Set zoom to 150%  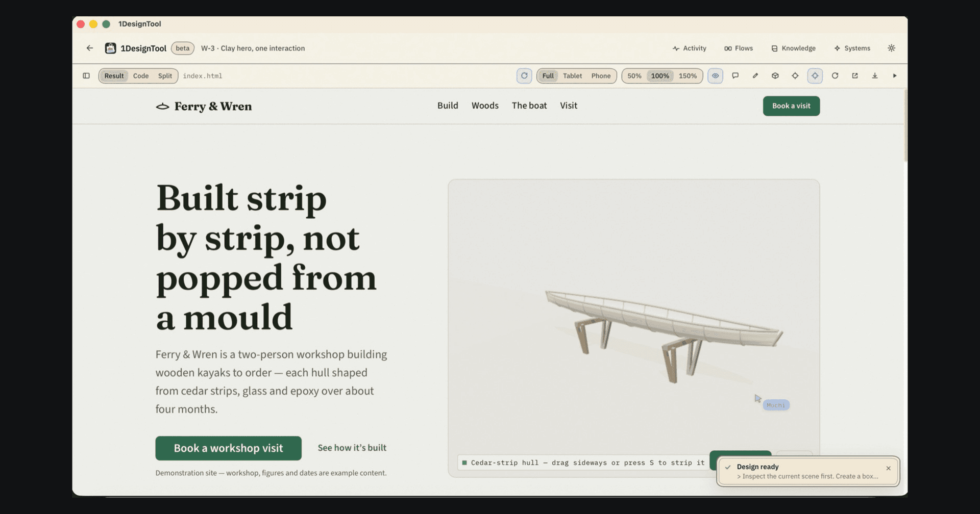[688, 76]
